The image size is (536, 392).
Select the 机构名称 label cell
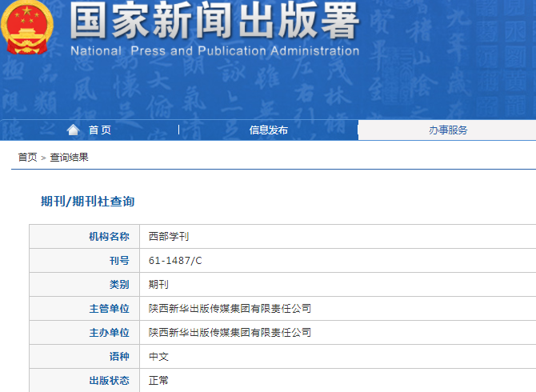(109, 237)
